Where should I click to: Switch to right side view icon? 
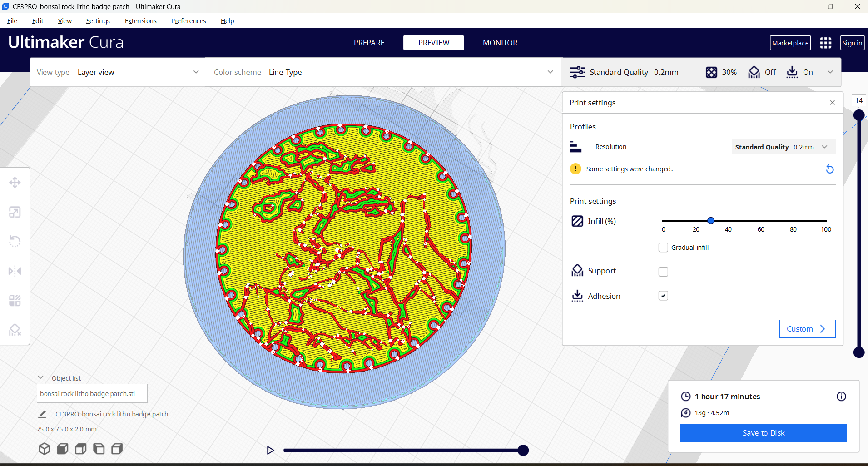click(117, 449)
